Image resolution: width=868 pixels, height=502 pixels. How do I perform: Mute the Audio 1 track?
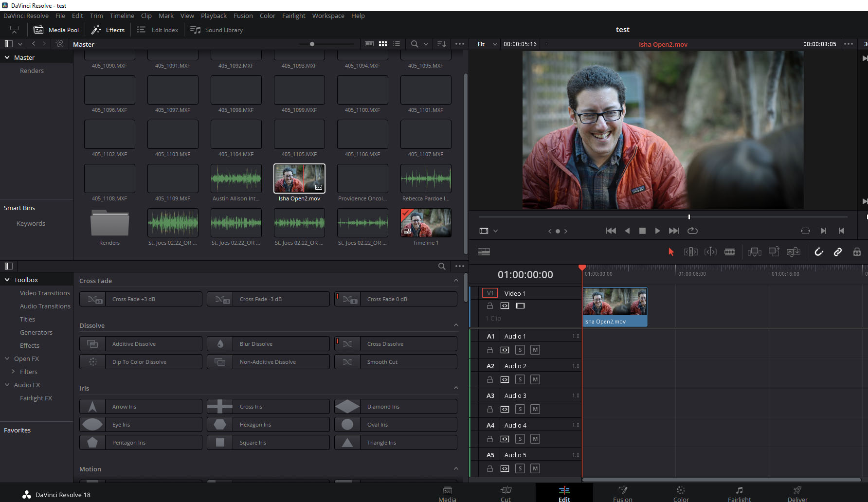[535, 350]
